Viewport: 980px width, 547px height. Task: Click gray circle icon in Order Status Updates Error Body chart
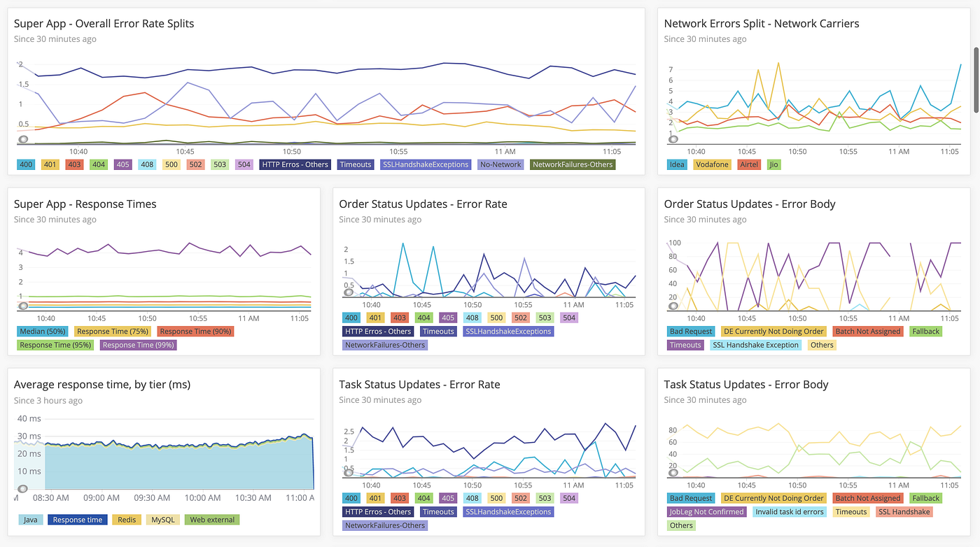tap(673, 306)
